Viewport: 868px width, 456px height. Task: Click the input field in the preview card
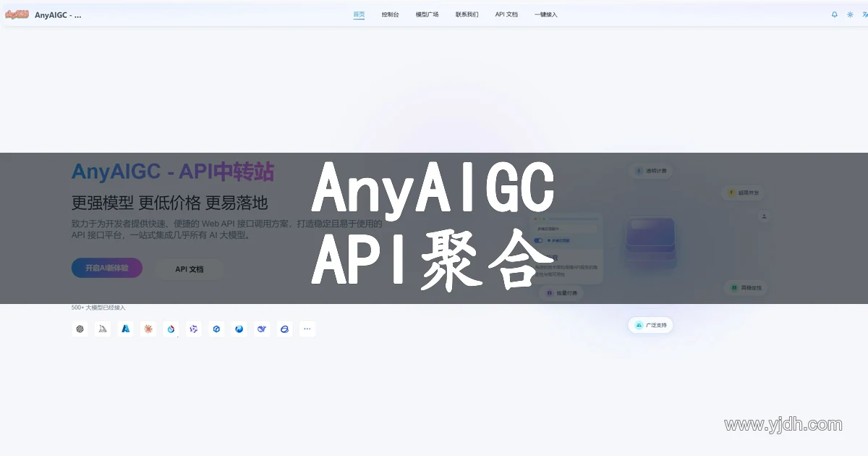566,228
